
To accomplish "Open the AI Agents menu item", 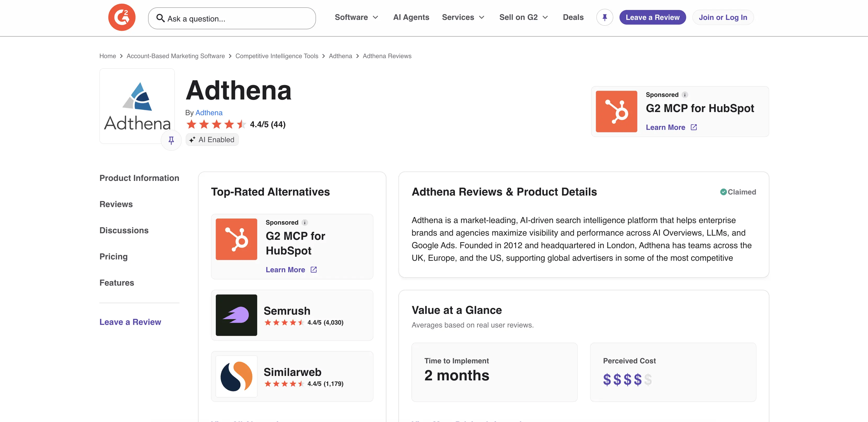I will point(411,17).
